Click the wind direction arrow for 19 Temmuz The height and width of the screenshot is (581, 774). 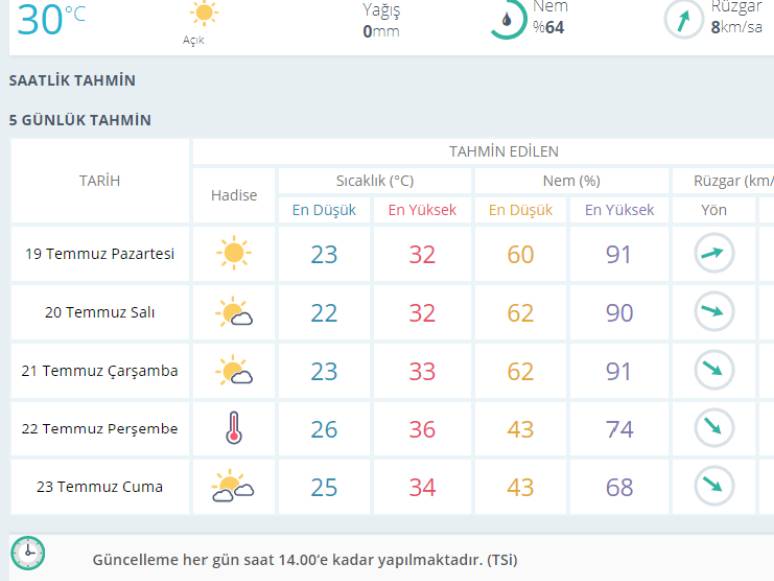coord(714,253)
